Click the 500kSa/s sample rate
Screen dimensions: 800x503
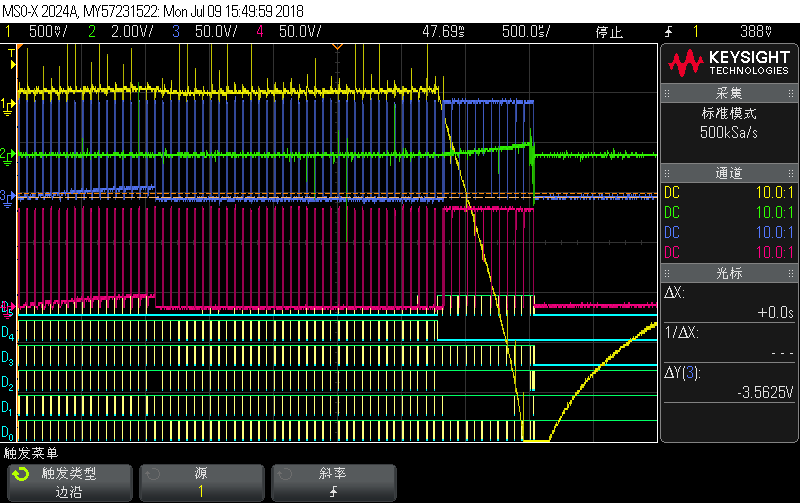coord(729,133)
